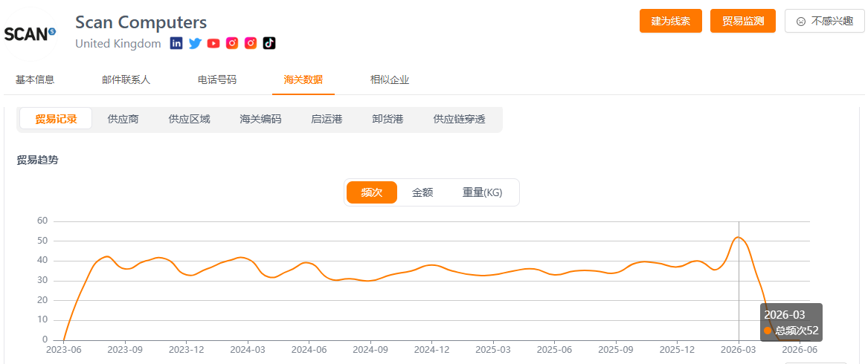Viewport: 868px width, 364px height.
Task: Click the 贸易趋势 section heading
Action: (37, 160)
